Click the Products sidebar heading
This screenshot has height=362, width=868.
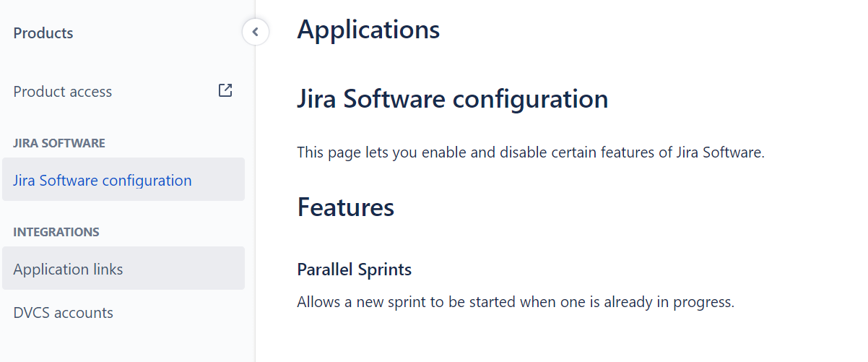click(x=43, y=33)
